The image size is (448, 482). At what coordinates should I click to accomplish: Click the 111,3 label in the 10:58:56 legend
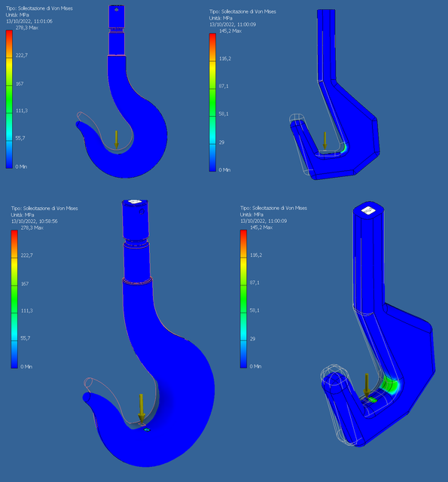(27, 311)
